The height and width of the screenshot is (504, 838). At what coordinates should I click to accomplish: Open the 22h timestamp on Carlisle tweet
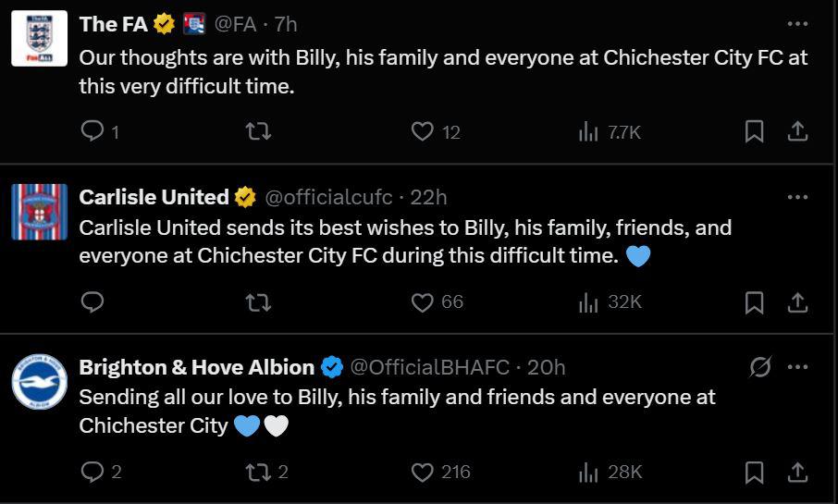[428, 197]
